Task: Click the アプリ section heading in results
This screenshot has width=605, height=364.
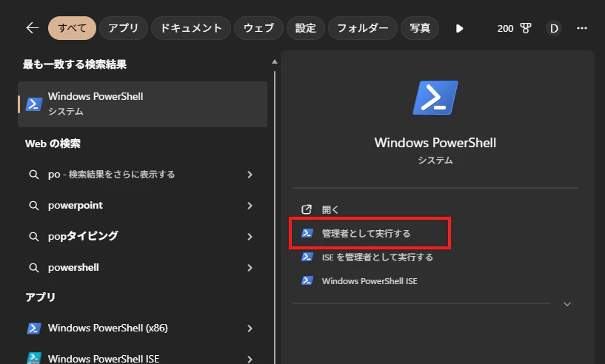Action: point(41,297)
